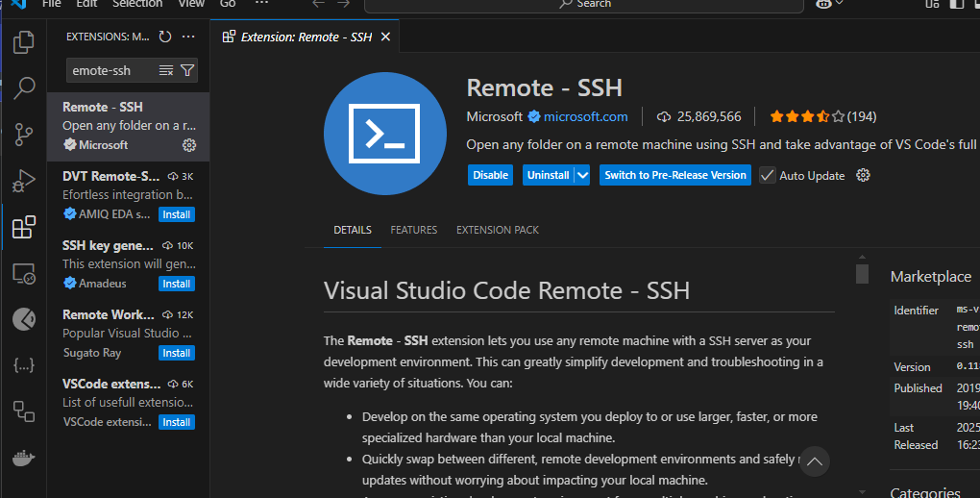Open the Search view in activity bar
Viewport: 980px width, 498px height.
[x=24, y=88]
